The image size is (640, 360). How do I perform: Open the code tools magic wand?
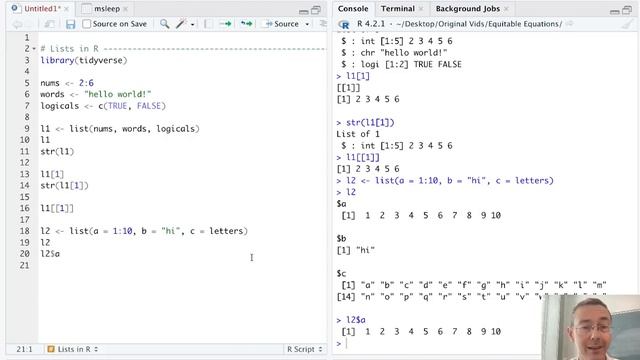pos(181,24)
